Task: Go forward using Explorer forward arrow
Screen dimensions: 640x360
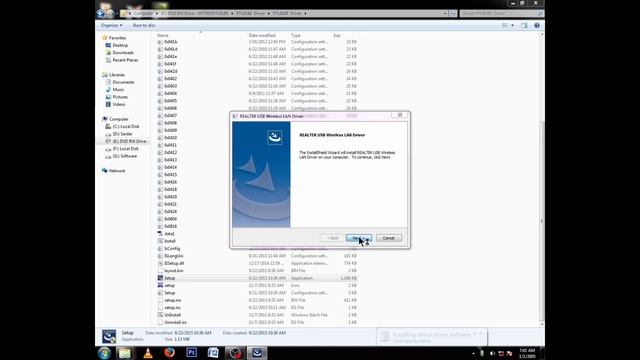Action: [x=110, y=13]
